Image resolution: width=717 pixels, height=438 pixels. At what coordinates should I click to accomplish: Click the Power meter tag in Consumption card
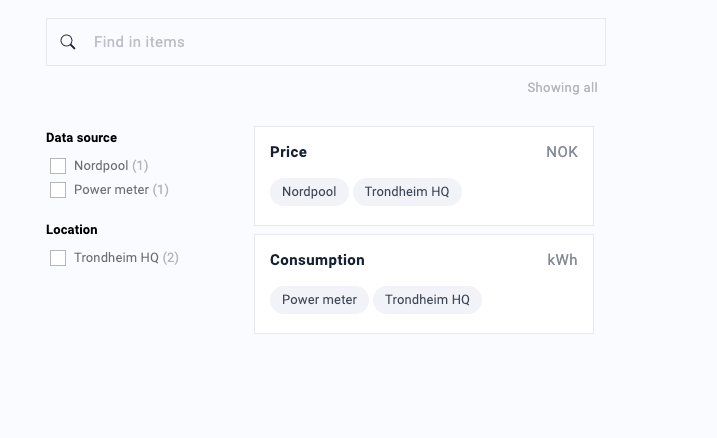(319, 300)
